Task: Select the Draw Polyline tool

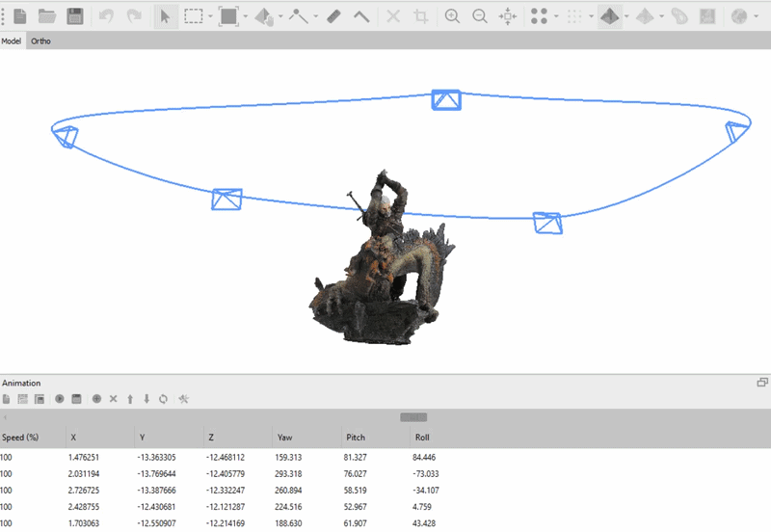Action: click(x=299, y=16)
